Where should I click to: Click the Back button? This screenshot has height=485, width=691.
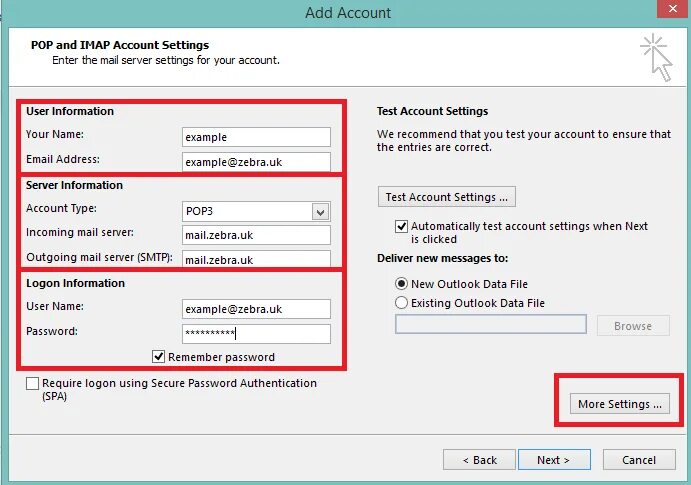[479, 460]
